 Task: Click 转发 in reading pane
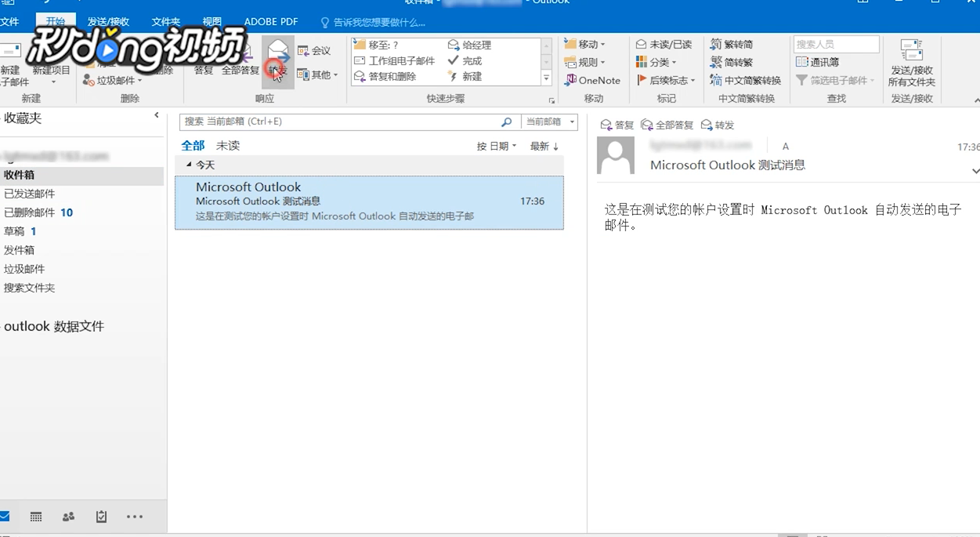[718, 125]
